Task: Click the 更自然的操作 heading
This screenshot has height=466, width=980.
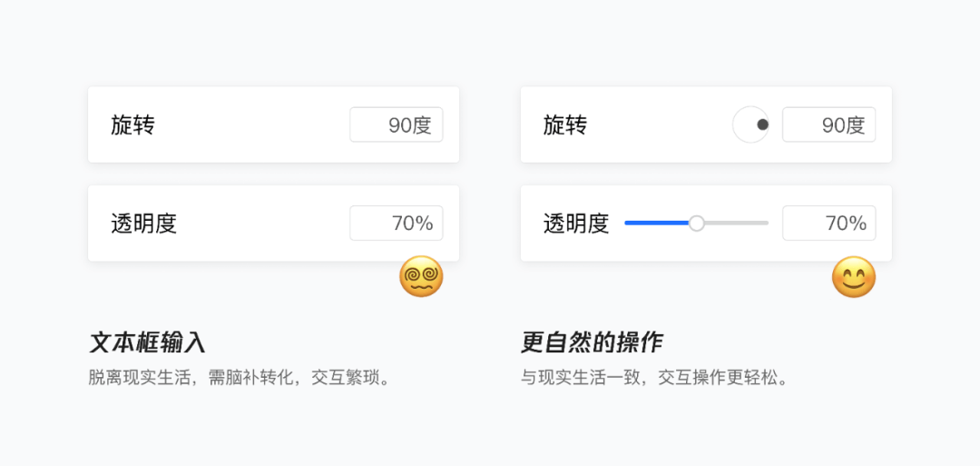Action: (x=592, y=342)
